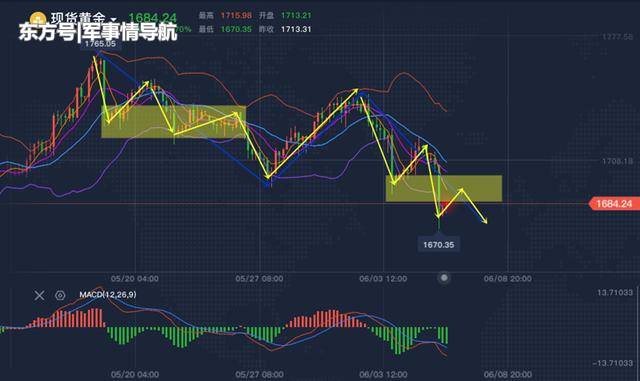Click the 06/03 12:00 date label on main chart
640x381 pixels.
pos(383,279)
